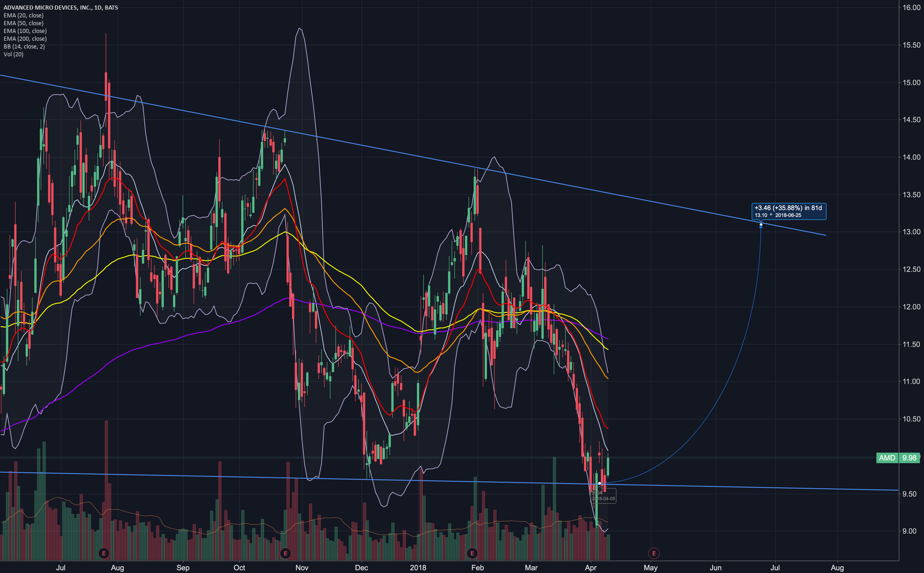Select the EMA (100, close) indicator label

(x=25, y=31)
